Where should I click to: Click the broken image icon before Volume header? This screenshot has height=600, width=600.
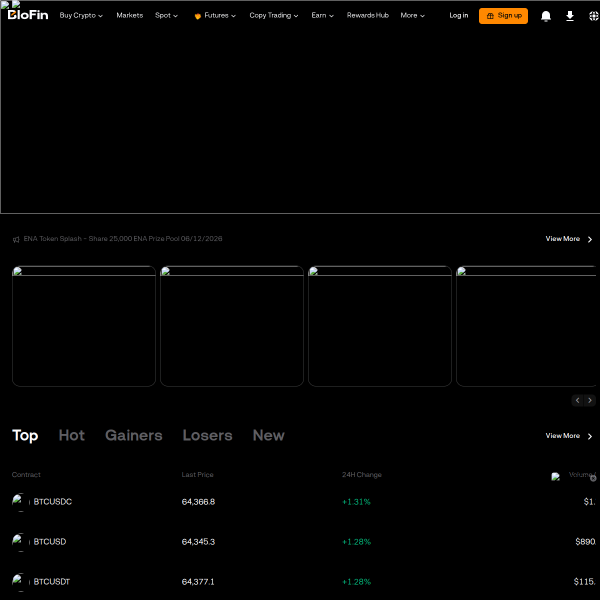click(x=556, y=476)
